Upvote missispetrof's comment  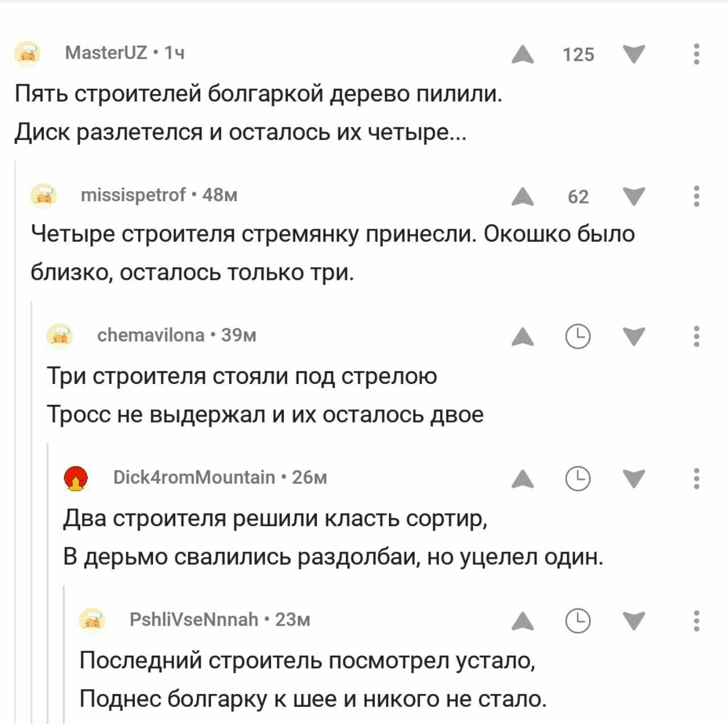pyautogui.click(x=522, y=197)
